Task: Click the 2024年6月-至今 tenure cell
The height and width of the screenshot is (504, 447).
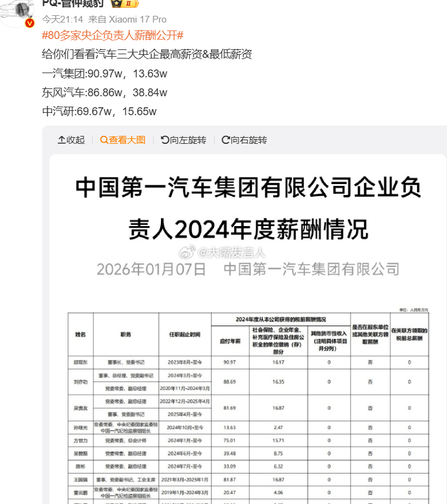Action: tap(185, 453)
